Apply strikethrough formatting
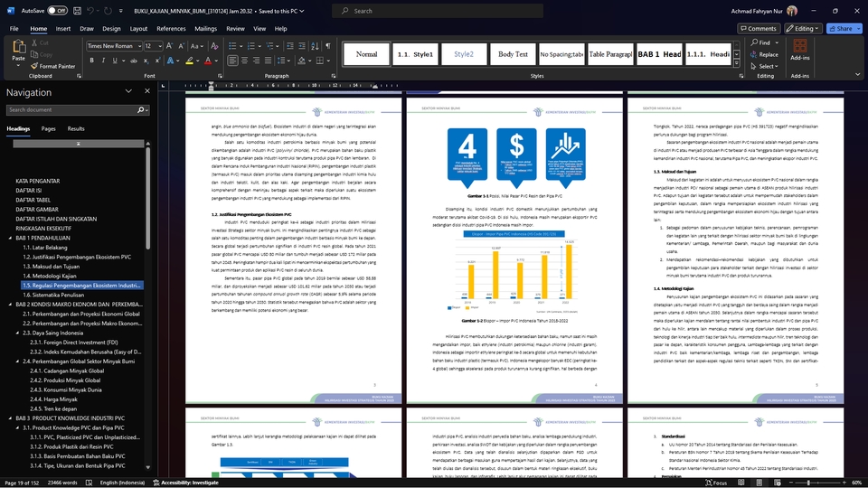This screenshot has height=488, width=868. coord(134,61)
